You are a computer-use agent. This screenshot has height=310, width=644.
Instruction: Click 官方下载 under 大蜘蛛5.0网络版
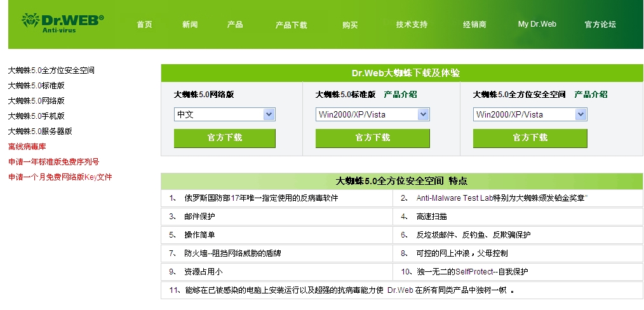coord(225,138)
